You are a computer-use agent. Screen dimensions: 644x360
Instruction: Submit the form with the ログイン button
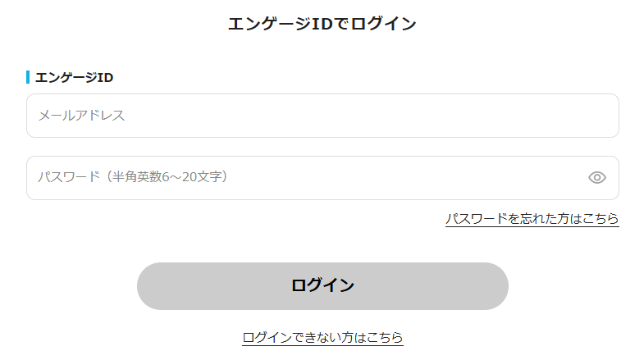pos(322,286)
